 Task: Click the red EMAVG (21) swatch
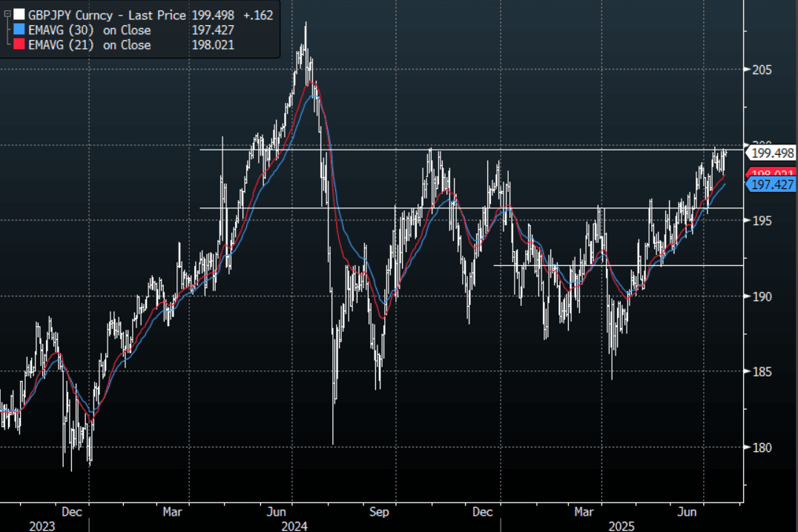[19, 45]
